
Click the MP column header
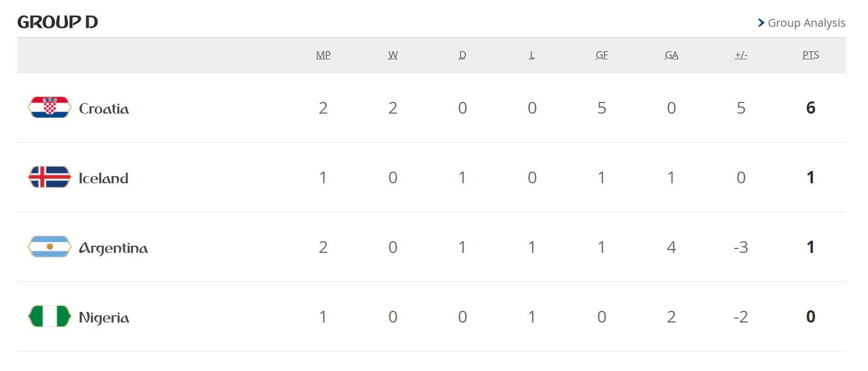(323, 55)
